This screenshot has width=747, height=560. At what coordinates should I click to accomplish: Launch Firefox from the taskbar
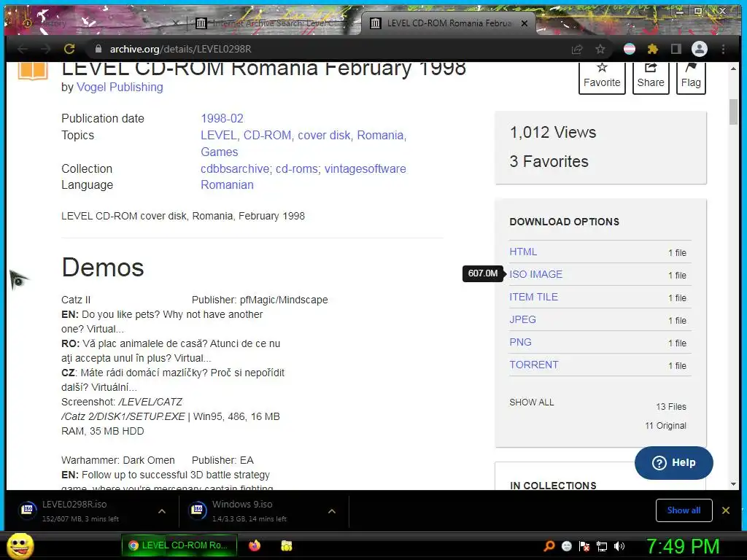(255, 545)
